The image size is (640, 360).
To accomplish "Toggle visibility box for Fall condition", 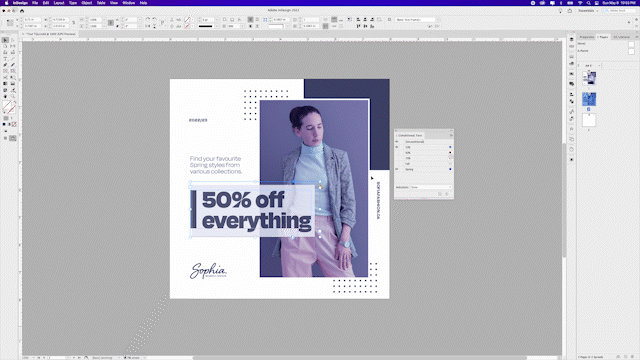I will [x=397, y=164].
